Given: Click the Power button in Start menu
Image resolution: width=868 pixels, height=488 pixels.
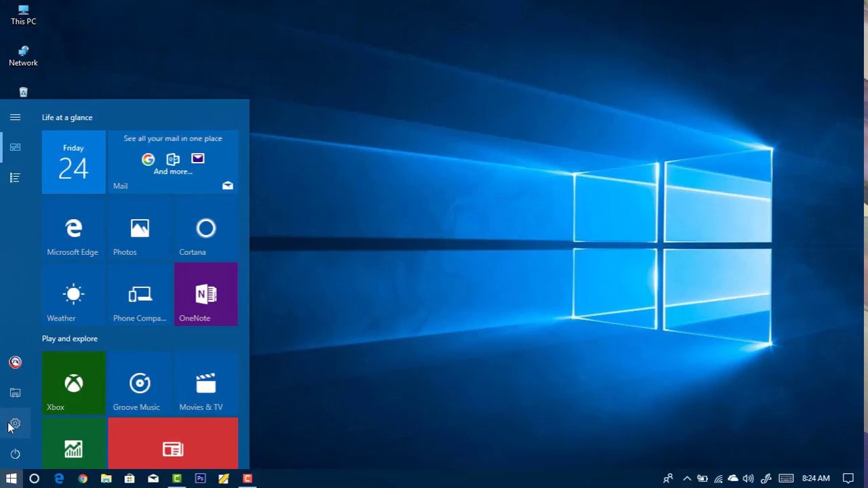Looking at the screenshot, I should tap(15, 454).
